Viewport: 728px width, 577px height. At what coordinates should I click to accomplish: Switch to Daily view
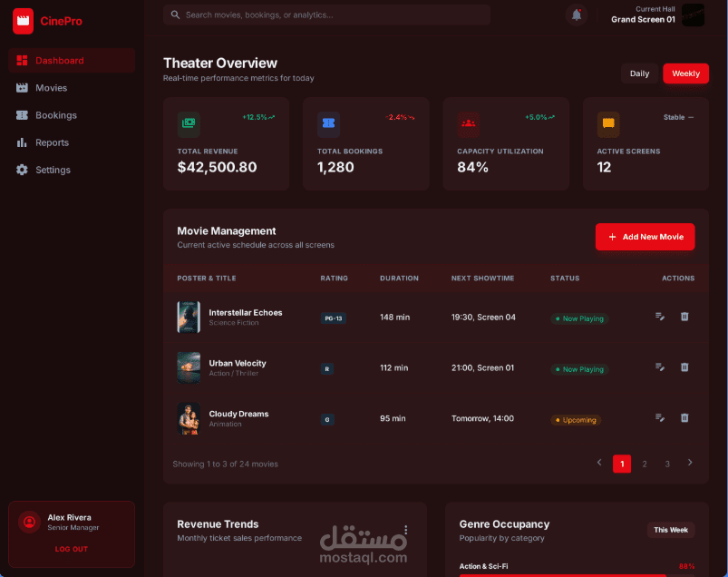pos(639,73)
